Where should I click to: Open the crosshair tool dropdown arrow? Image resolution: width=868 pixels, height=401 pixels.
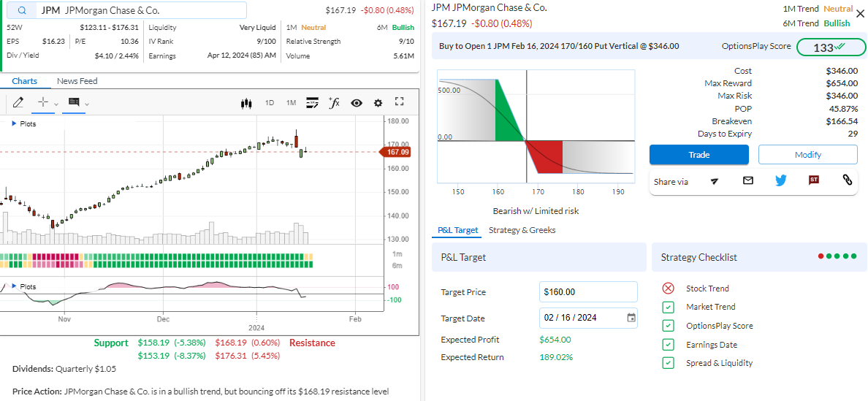coord(56,104)
